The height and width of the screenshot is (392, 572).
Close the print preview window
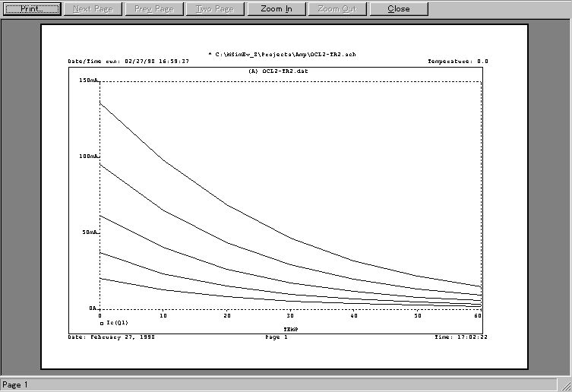click(398, 9)
